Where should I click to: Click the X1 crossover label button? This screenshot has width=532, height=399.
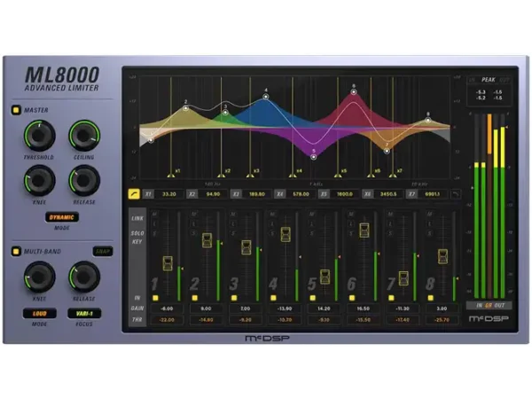(148, 194)
